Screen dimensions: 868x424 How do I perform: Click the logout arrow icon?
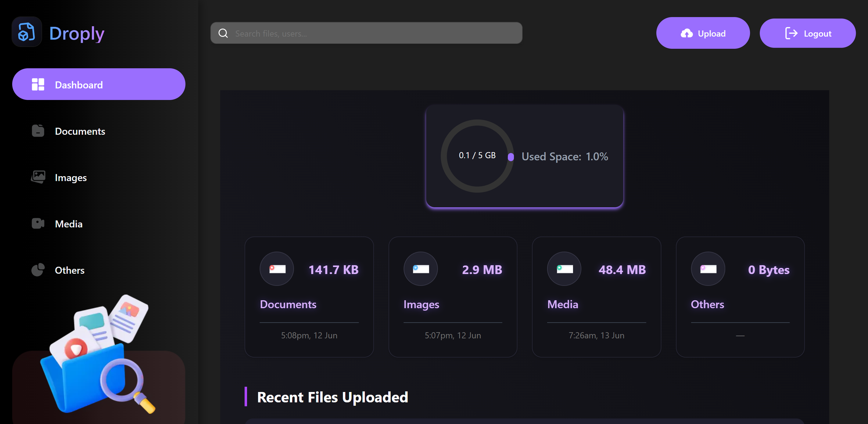[x=791, y=33]
